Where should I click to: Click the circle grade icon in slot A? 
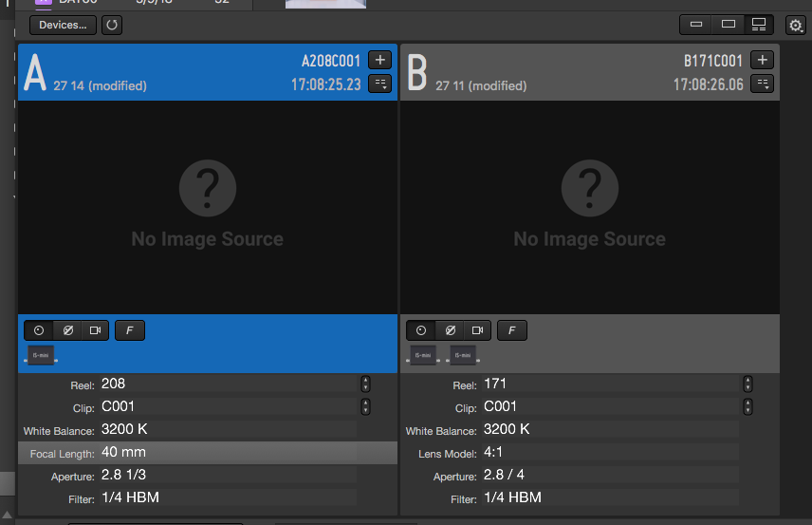39,330
